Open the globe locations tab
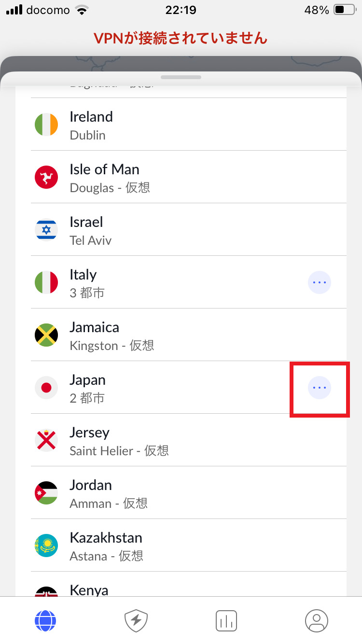This screenshot has height=644, width=362. pos(45,620)
